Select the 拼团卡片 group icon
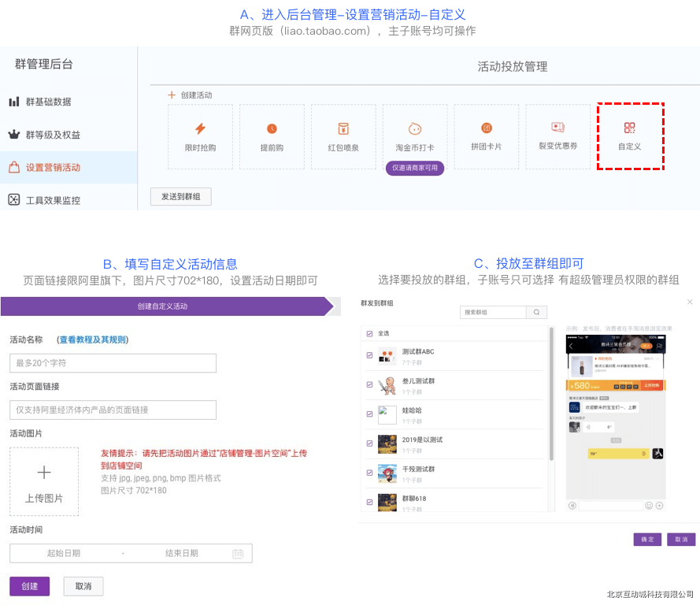The width and height of the screenshot is (700, 605). coord(486,128)
